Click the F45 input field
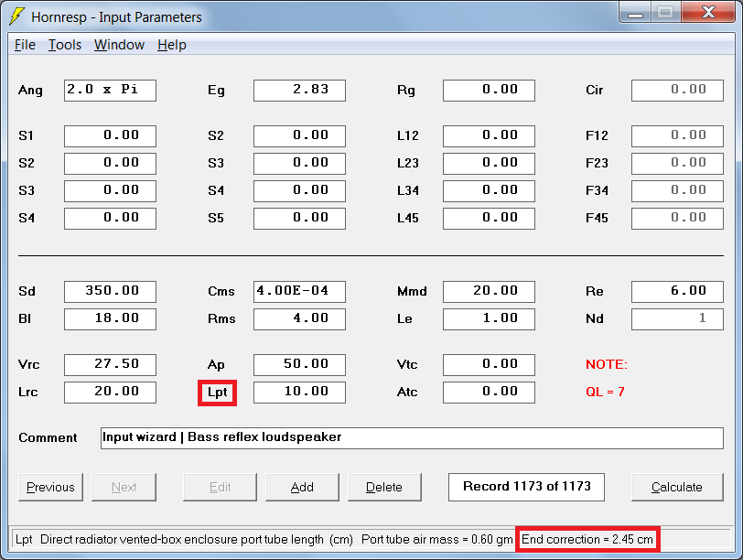Image resolution: width=743 pixels, height=560 pixels. pyautogui.click(x=678, y=219)
